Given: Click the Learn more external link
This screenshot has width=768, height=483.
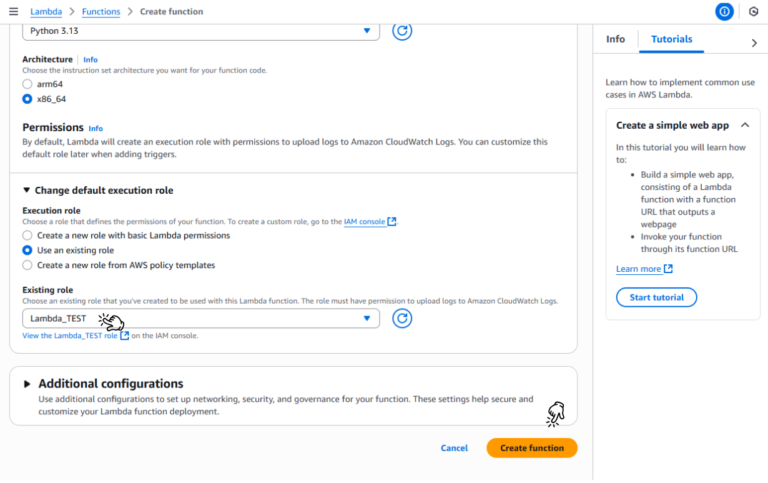Looking at the screenshot, I should [644, 269].
